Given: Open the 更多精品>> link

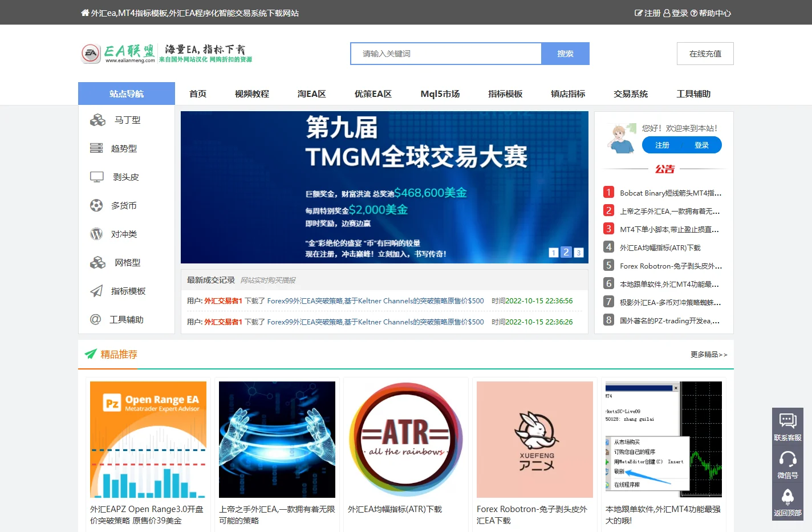Looking at the screenshot, I should click(709, 354).
